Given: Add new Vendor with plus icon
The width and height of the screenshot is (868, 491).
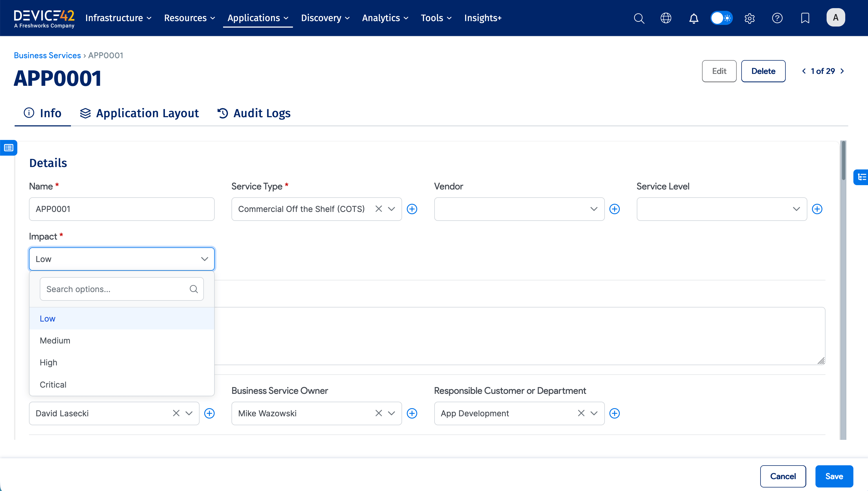Looking at the screenshot, I should (x=614, y=209).
